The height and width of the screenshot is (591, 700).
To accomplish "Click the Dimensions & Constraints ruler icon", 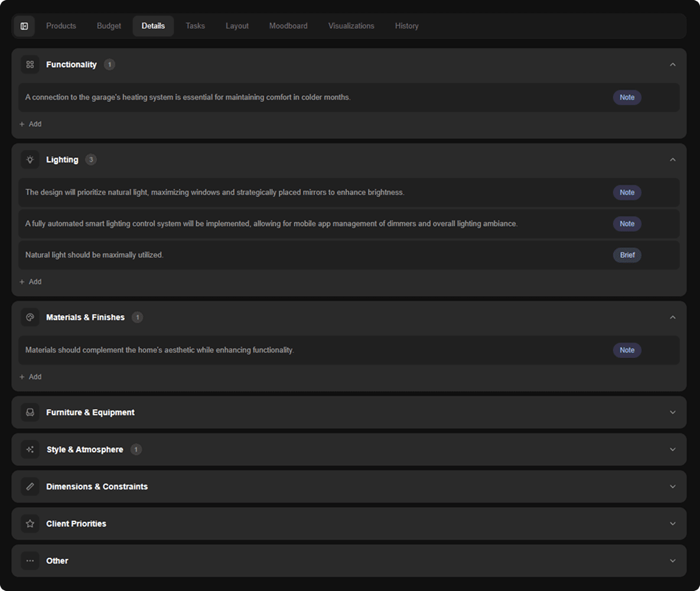I will [x=30, y=486].
